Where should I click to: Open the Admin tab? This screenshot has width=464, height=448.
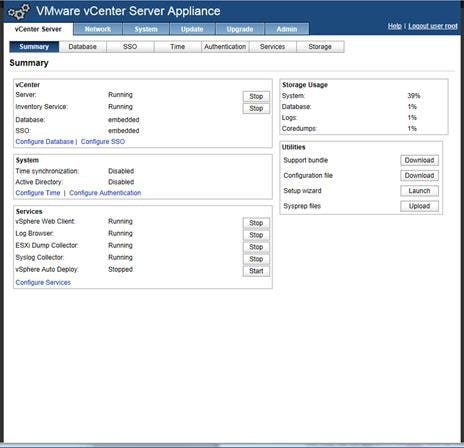287,29
